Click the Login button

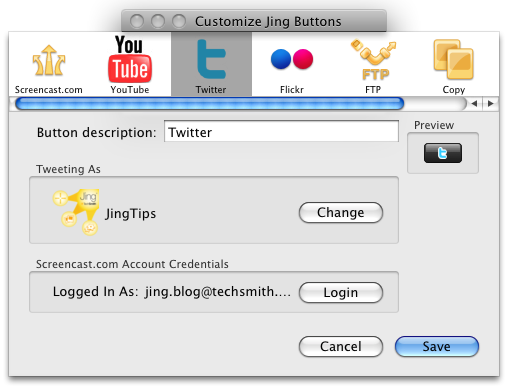pos(341,292)
